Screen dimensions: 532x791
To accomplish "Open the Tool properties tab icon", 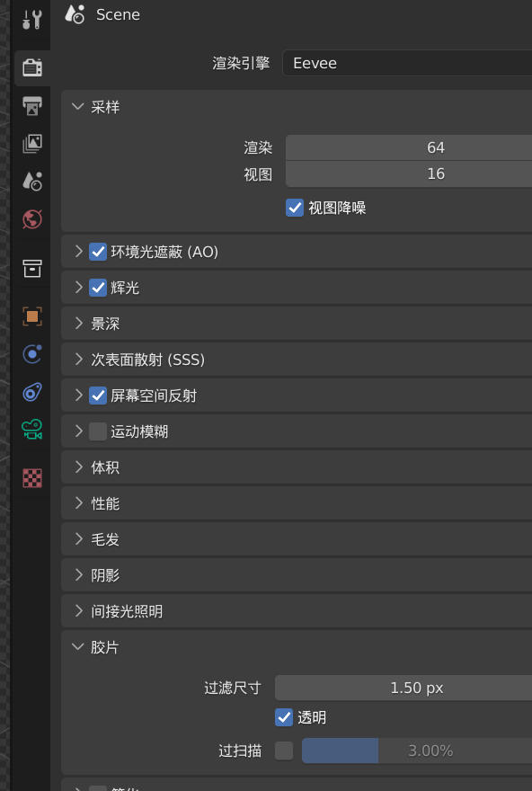I will pyautogui.click(x=32, y=20).
